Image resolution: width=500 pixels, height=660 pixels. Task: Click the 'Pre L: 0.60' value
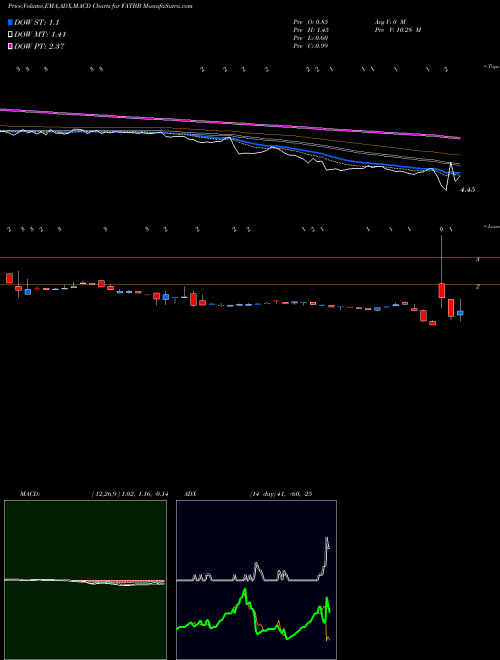(311, 38)
